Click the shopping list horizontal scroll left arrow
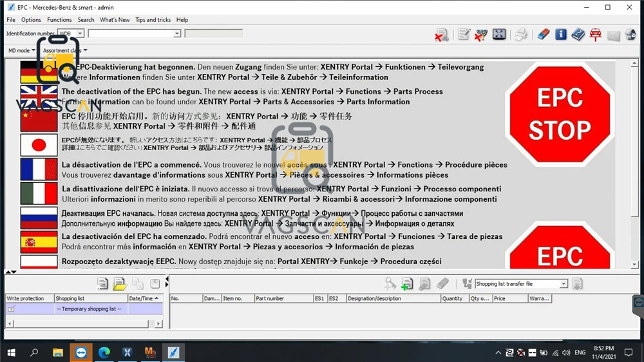Viewport: 644px width, 362px height. coord(10,324)
